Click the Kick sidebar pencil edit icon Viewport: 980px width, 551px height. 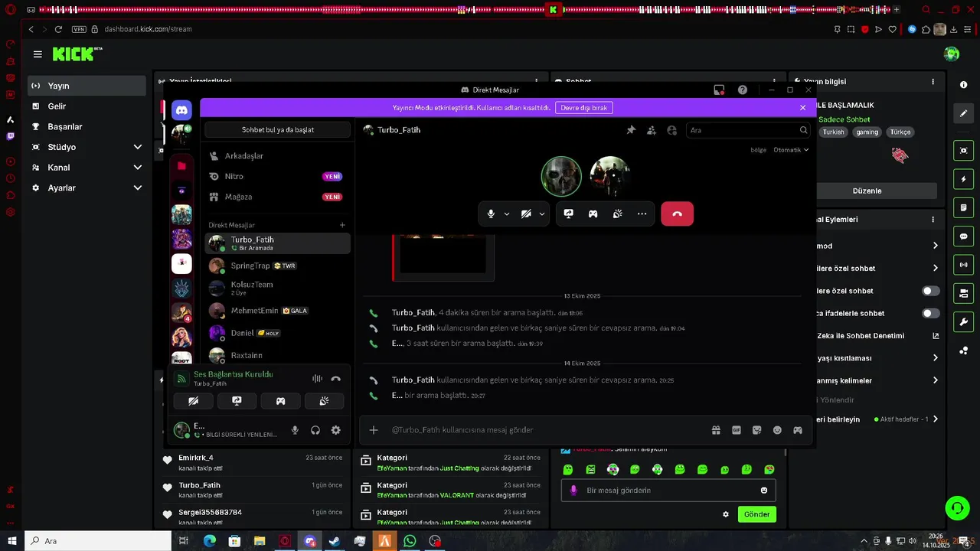coord(964,113)
